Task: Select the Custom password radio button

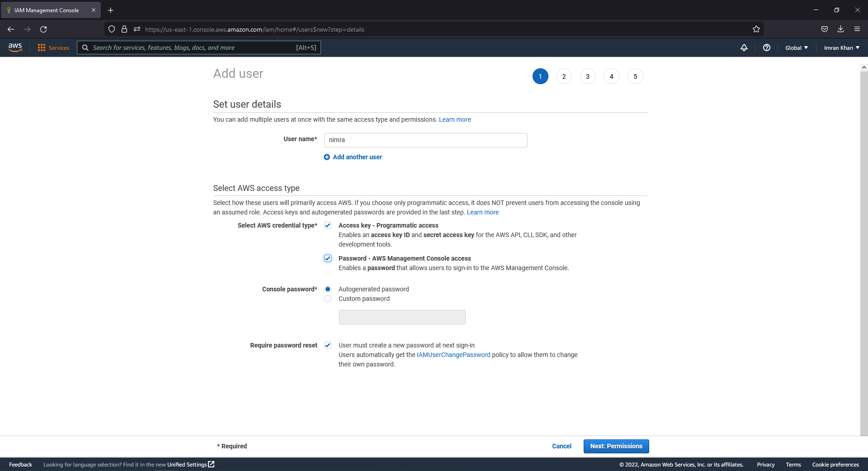Action: (x=328, y=299)
